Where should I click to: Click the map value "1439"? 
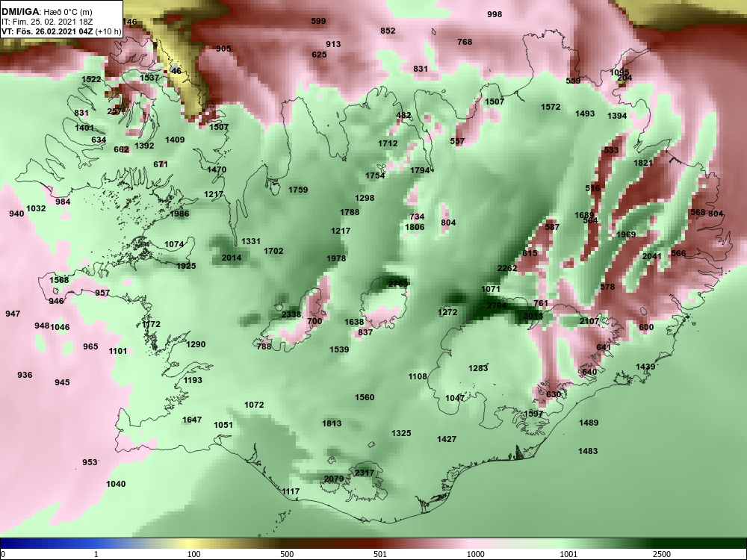click(x=645, y=367)
